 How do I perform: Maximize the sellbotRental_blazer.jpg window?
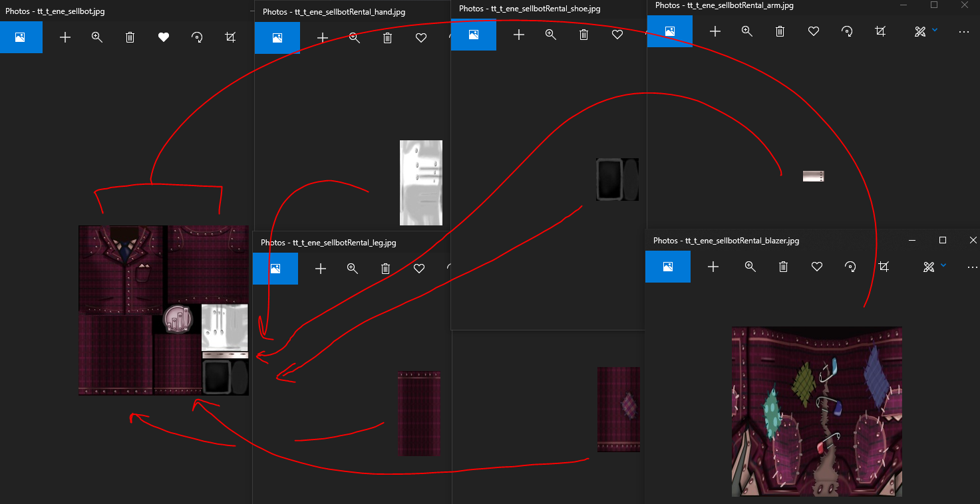[x=943, y=240]
